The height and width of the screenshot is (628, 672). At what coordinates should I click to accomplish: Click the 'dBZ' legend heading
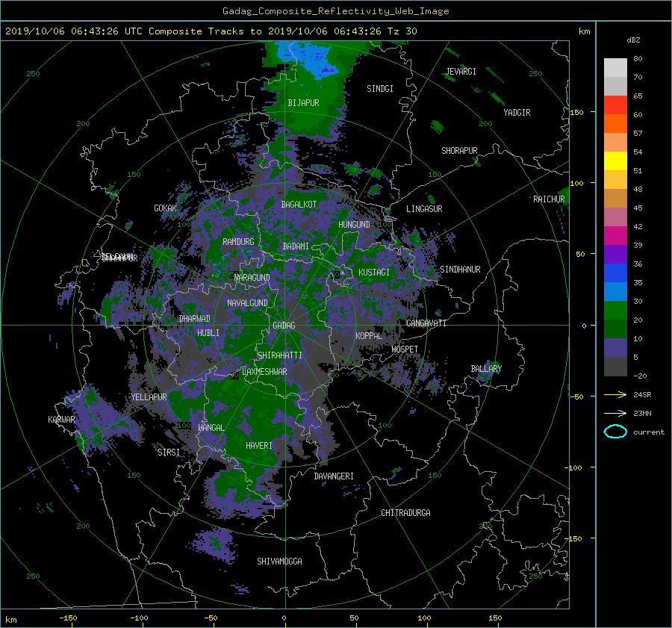(x=633, y=40)
